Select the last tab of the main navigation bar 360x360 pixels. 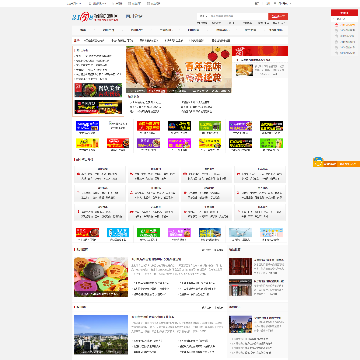pos(276,30)
